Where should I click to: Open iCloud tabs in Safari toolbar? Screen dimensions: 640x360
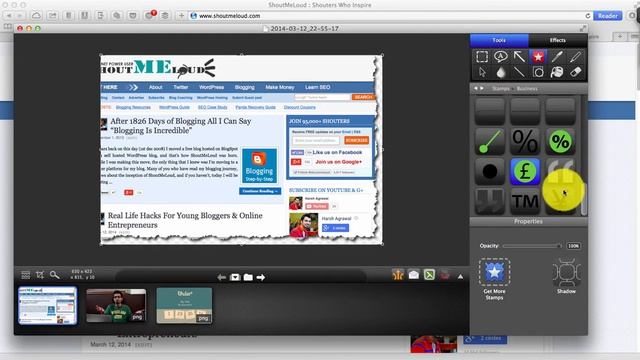[36, 16]
